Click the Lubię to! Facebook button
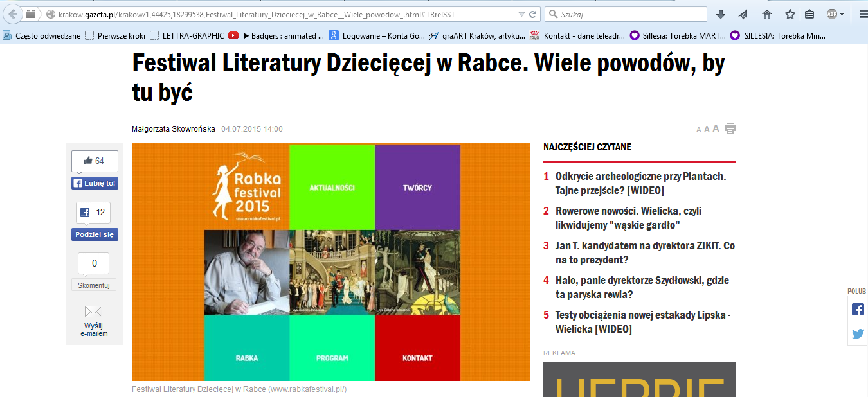 (x=95, y=183)
